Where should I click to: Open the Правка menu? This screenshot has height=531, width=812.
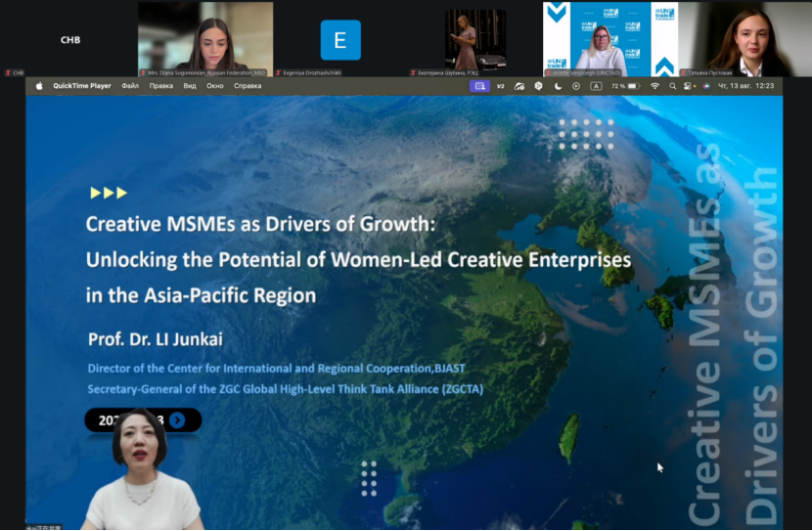pyautogui.click(x=161, y=86)
